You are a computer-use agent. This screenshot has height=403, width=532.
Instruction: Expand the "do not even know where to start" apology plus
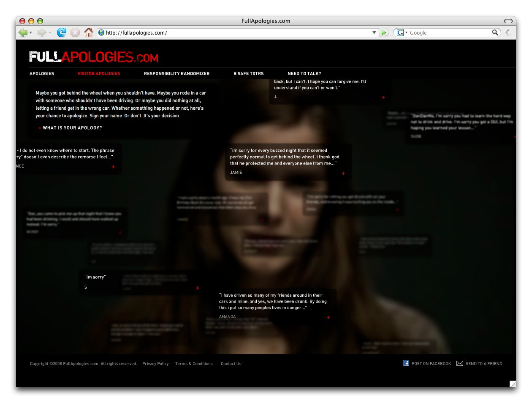pos(113,167)
